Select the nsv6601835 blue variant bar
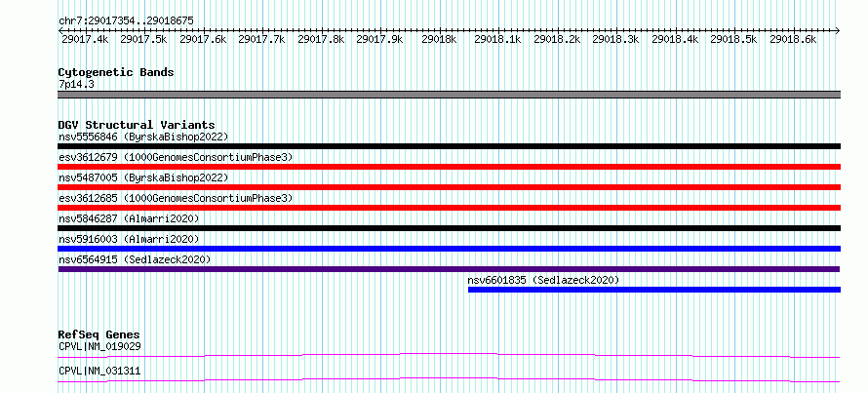868x393 pixels. [654, 290]
